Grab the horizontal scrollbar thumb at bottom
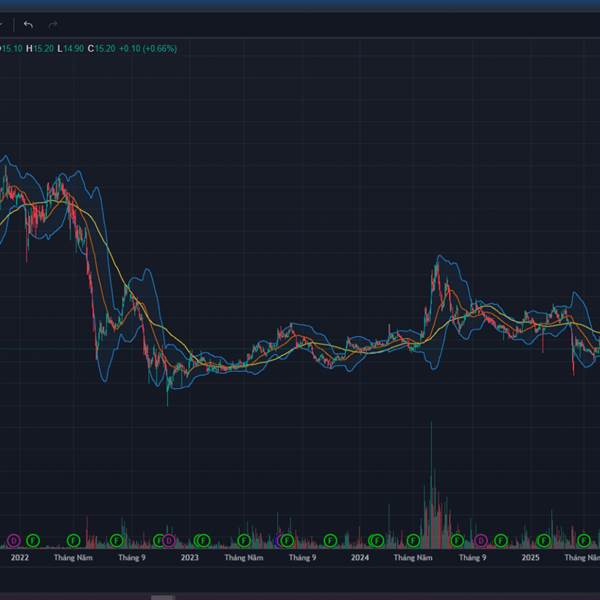The height and width of the screenshot is (600, 600). click(x=161, y=597)
